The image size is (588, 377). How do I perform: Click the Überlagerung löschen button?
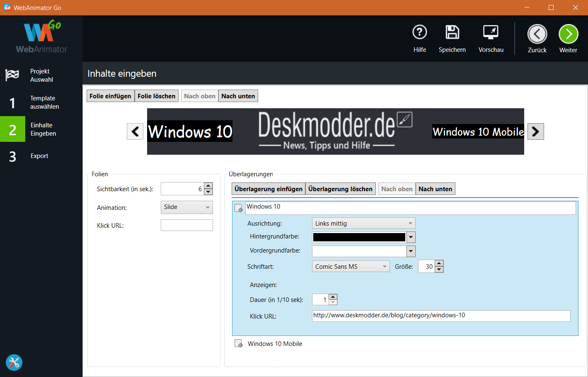(x=341, y=189)
